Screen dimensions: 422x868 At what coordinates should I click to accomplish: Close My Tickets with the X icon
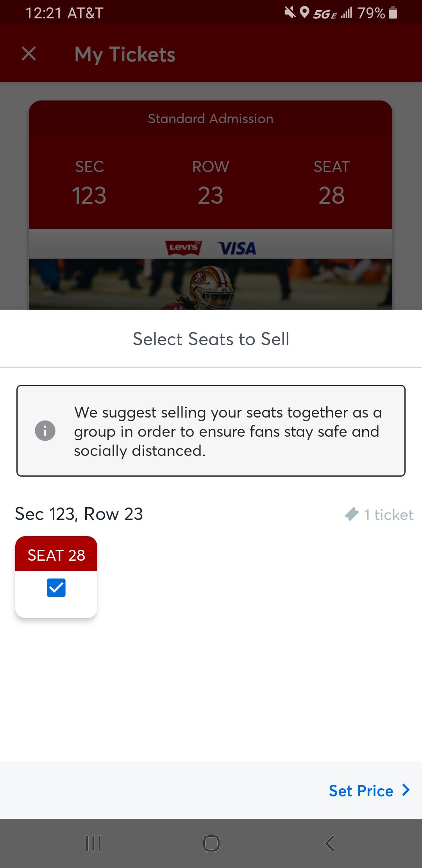(x=29, y=54)
